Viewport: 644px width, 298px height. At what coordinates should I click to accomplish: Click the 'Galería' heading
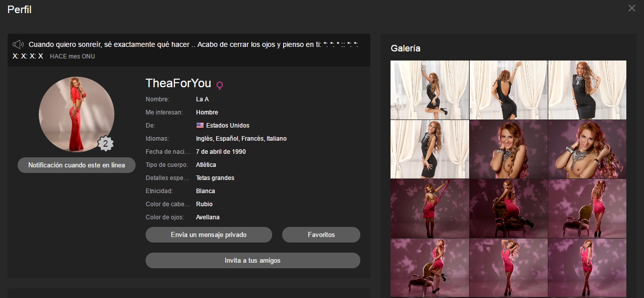click(406, 48)
